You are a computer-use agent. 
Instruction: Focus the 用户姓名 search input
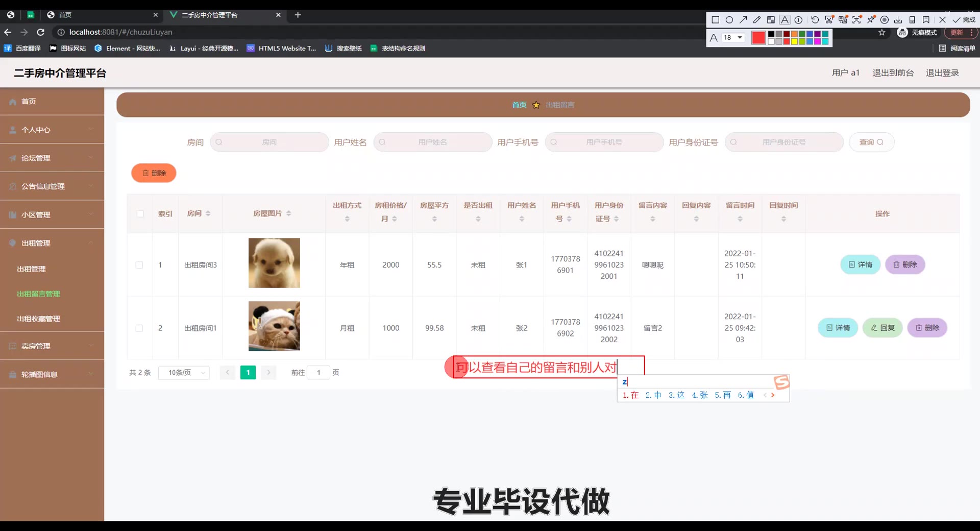433,142
